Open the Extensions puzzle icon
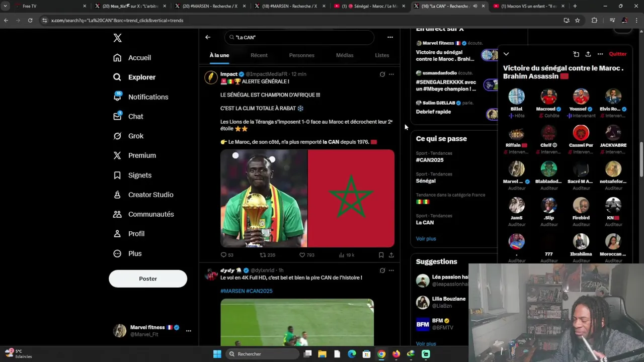This screenshot has height=362, width=644. 594,20
